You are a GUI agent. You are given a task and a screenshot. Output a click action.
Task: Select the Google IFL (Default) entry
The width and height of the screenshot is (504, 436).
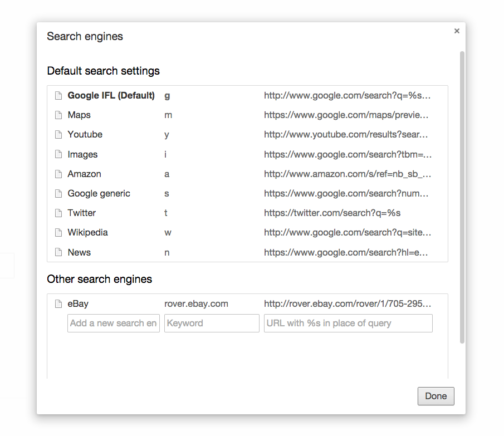click(111, 95)
